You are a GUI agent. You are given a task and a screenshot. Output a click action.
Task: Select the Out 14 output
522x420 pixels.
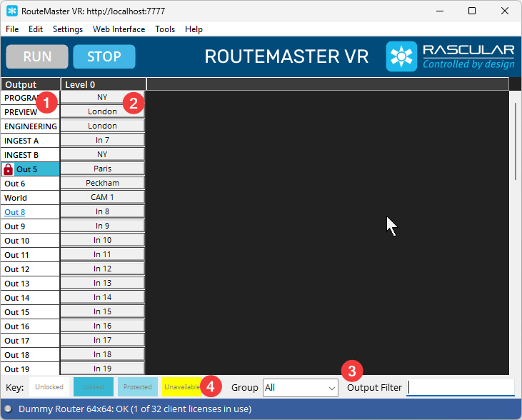[x=30, y=298]
